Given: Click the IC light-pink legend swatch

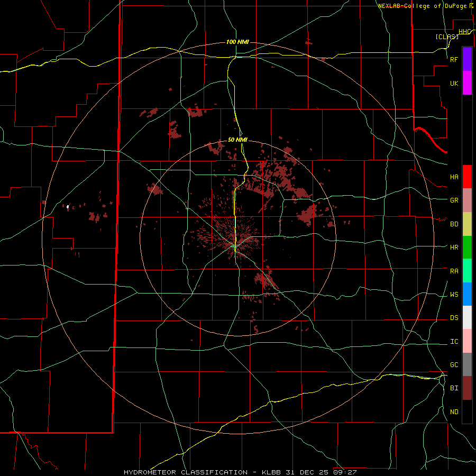Looking at the screenshot, I should tap(467, 341).
